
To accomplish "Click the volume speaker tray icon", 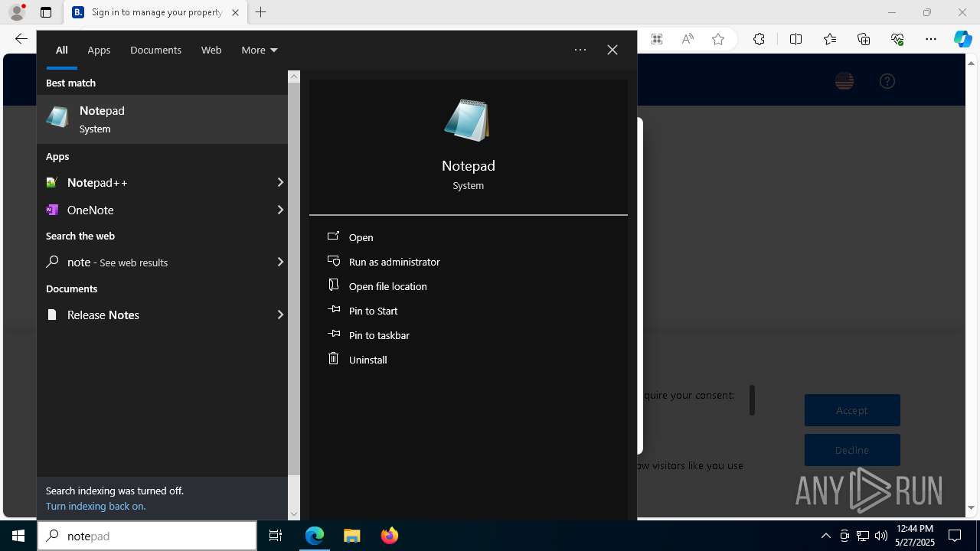I will [x=881, y=536].
